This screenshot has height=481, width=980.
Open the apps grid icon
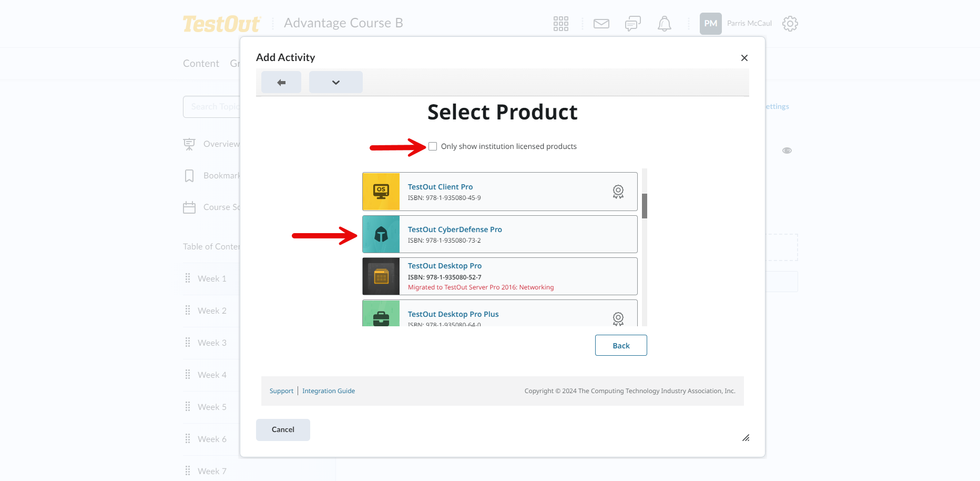560,24
